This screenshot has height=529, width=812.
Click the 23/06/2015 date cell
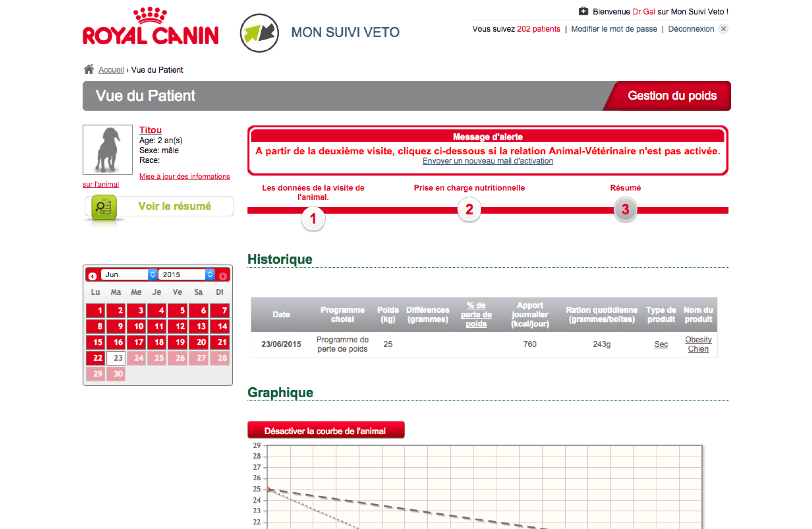point(281,344)
